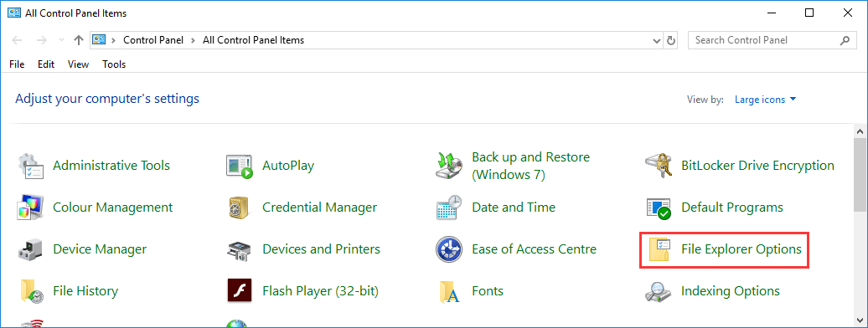Click the Indexing Options icon
The image size is (868, 328).
[659, 291]
